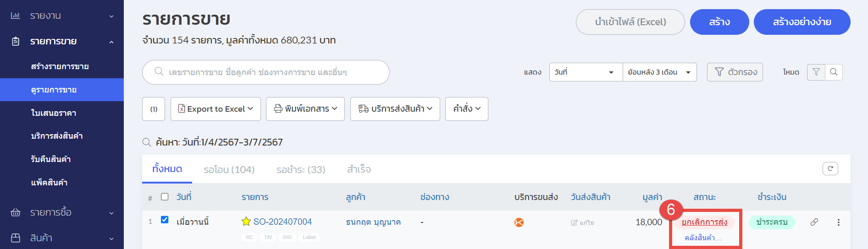Screen dimensions: 868x249
Task: Click the orange Kerry courier icon
Action: pyautogui.click(x=519, y=222)
